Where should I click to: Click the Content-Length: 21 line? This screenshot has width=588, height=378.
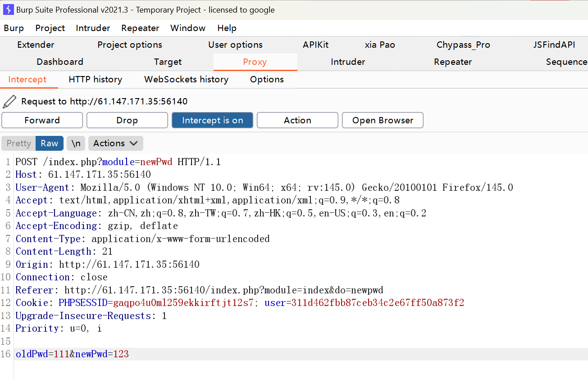pos(64,252)
